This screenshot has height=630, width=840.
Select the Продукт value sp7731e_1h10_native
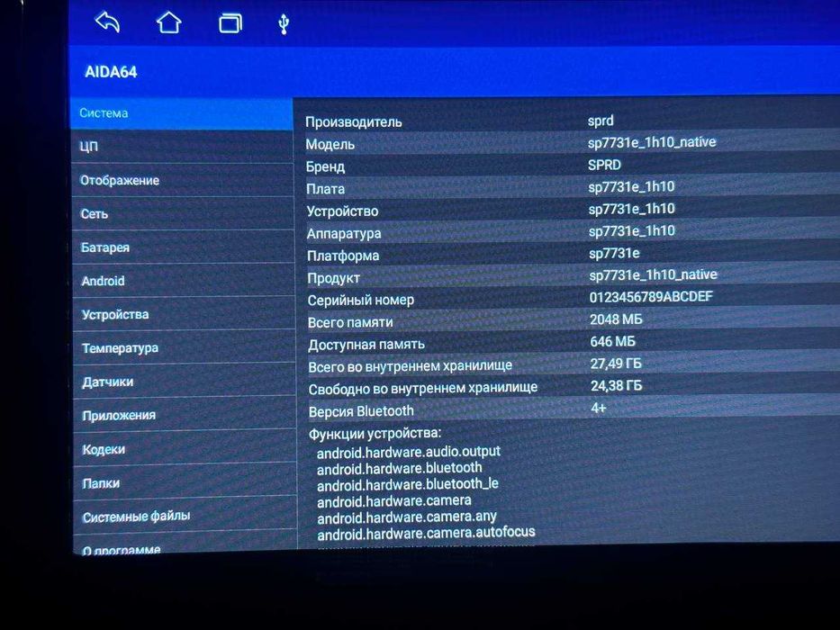coord(654,274)
